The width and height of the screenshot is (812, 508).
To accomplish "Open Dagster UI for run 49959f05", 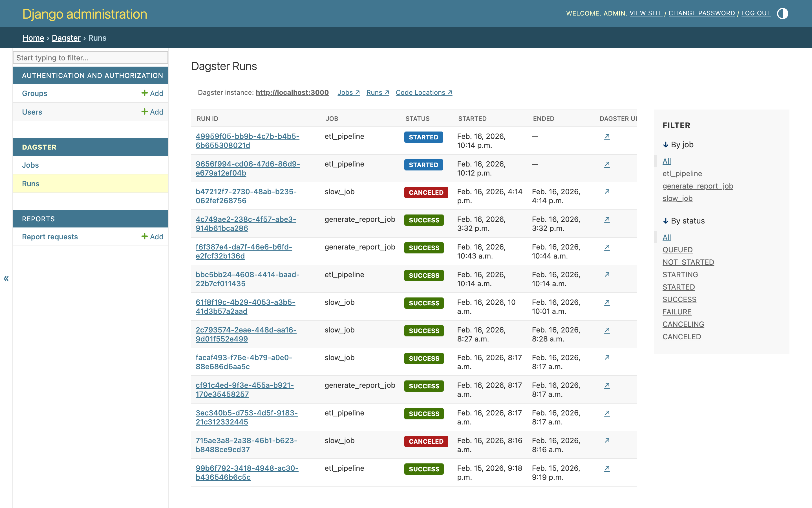I will 607,136.
